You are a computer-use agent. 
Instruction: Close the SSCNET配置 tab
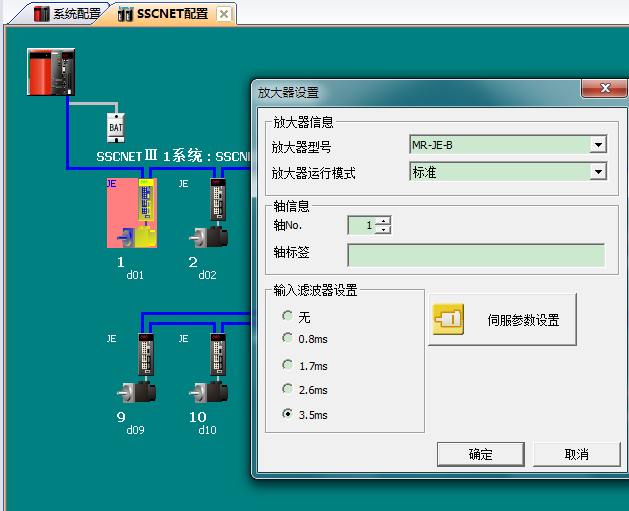(223, 14)
